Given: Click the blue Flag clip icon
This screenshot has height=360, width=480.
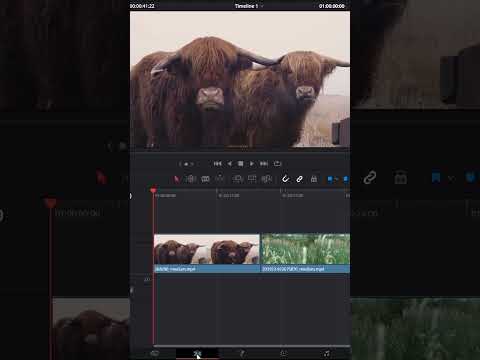Looking at the screenshot, I should (330, 179).
